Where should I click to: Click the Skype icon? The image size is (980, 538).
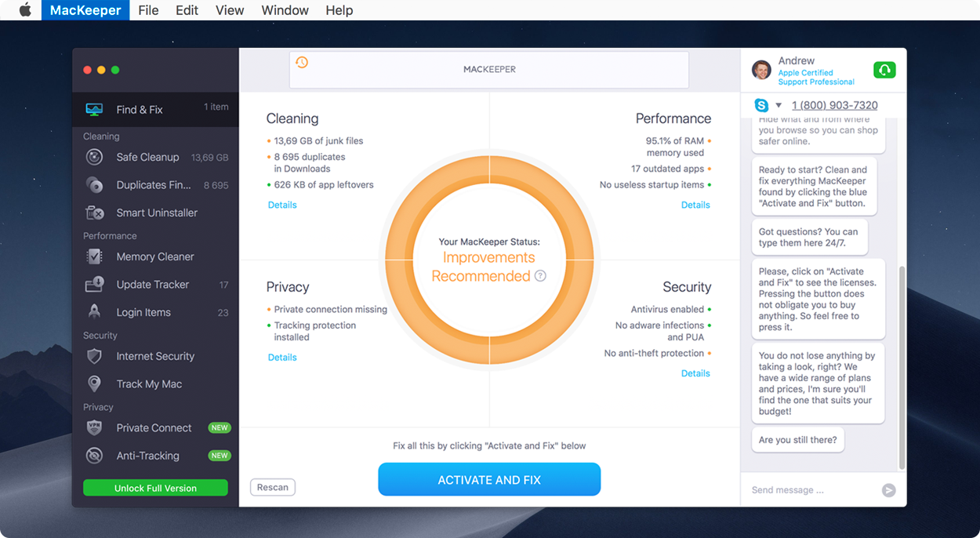pyautogui.click(x=761, y=105)
